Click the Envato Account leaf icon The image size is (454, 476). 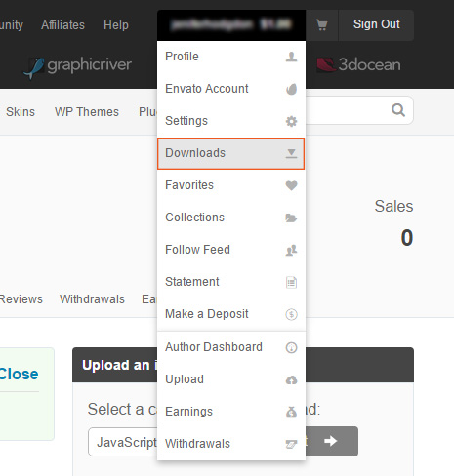click(291, 89)
